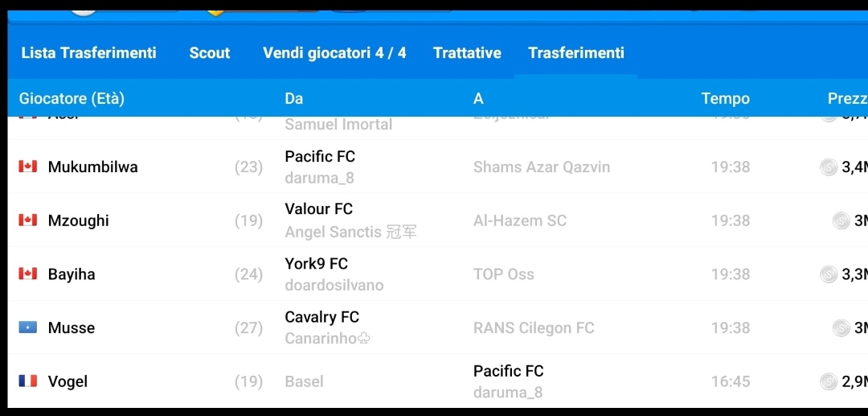Click the coin icon in Bayiha's price
Screen dimensions: 868x416
[x=828, y=274]
